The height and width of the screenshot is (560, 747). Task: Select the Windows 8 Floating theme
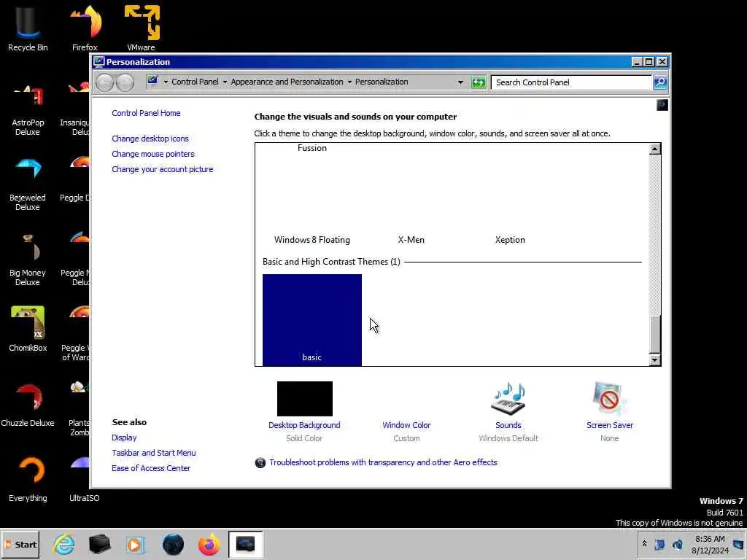point(312,240)
